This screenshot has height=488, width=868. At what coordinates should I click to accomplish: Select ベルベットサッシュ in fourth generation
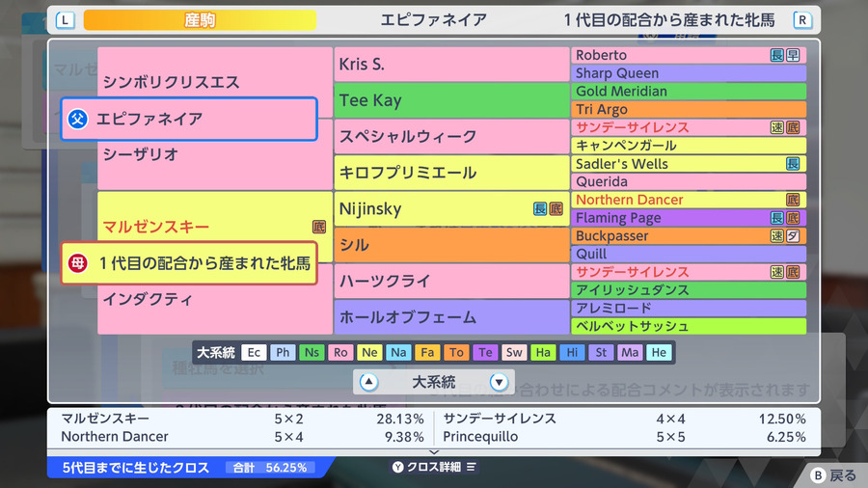(x=689, y=326)
